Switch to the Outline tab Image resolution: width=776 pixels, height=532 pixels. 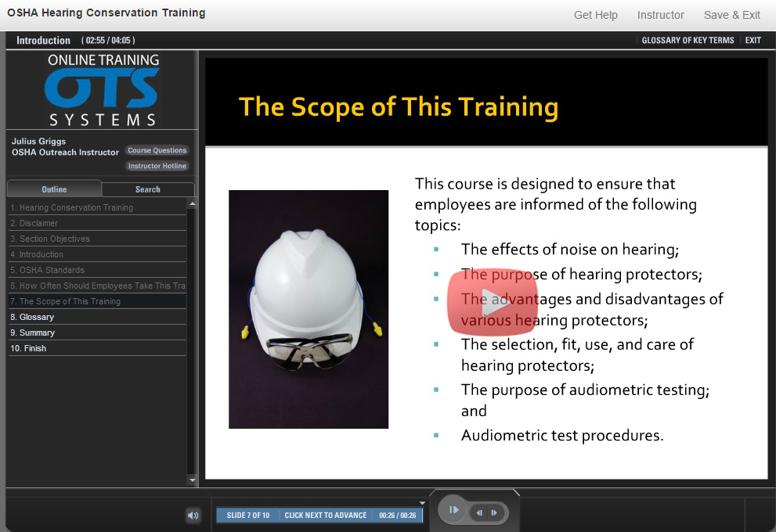(x=53, y=189)
